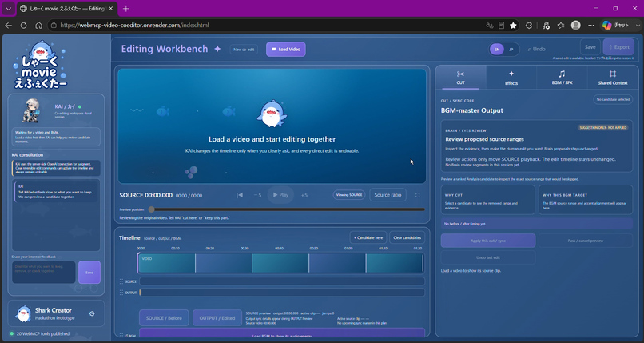Click the 00:30 timeline ruler mark
The height and width of the screenshot is (343, 644).
point(244,249)
